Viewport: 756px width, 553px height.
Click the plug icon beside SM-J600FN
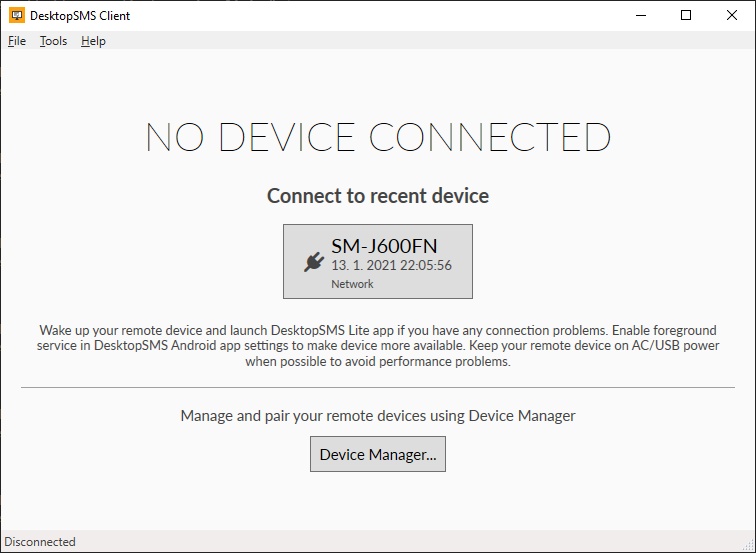tap(313, 262)
